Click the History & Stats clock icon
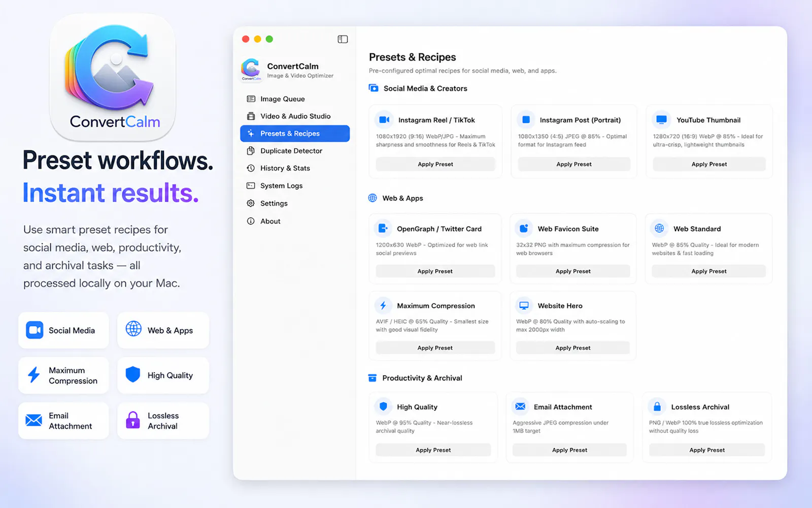Image resolution: width=812 pixels, height=508 pixels. [x=251, y=168]
